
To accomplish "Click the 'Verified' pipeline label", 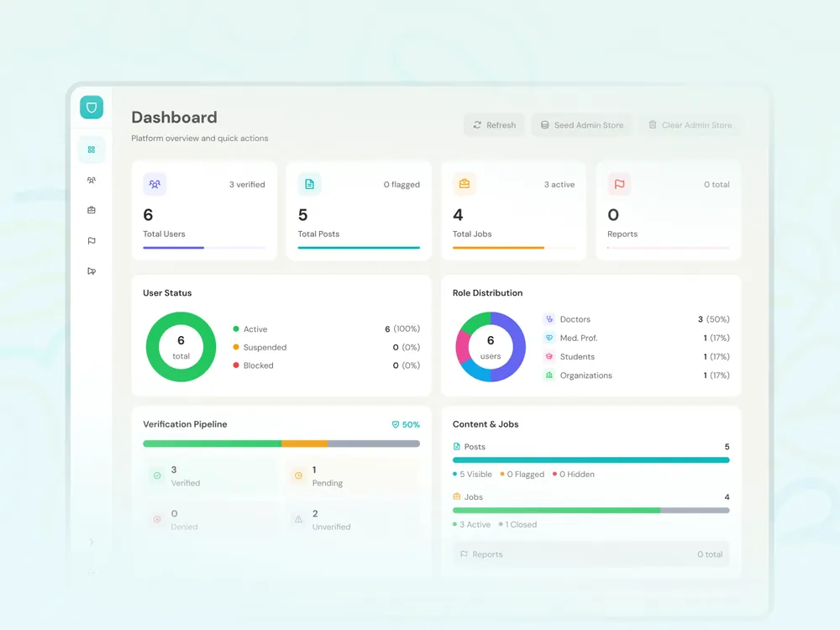I will pyautogui.click(x=186, y=483).
